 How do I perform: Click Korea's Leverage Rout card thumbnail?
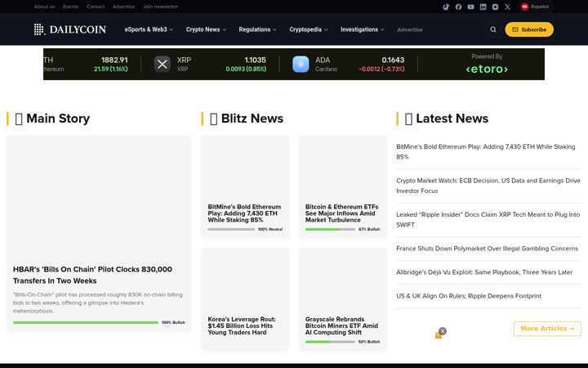245,280
